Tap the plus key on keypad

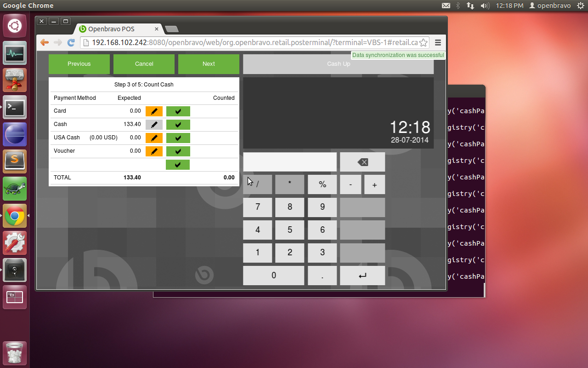374,184
